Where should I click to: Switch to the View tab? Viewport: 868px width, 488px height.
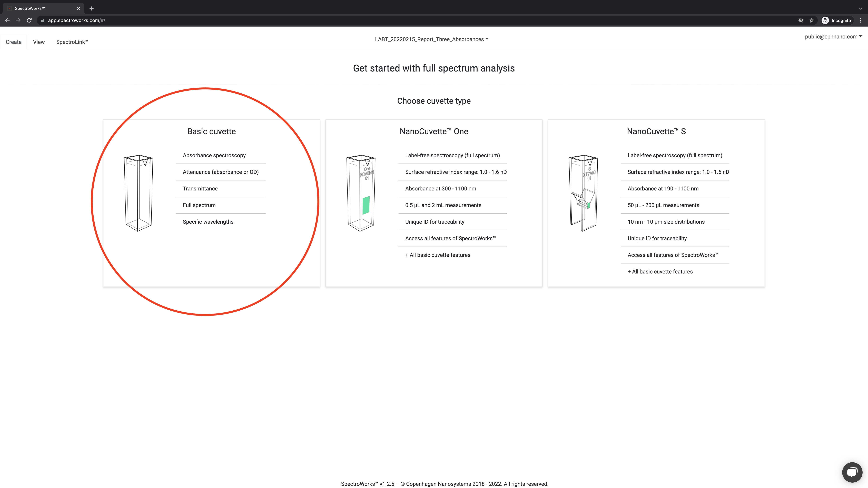(x=39, y=42)
